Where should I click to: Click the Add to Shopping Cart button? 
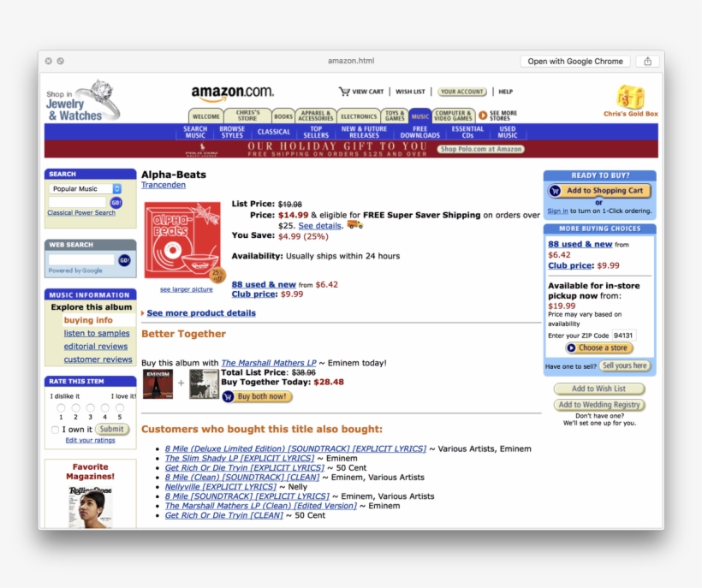[599, 191]
